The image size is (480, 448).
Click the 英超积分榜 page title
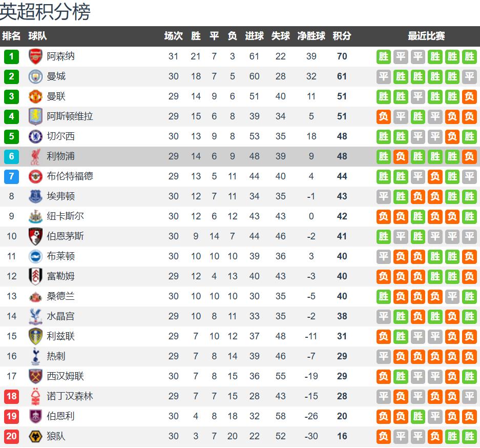pos(45,12)
